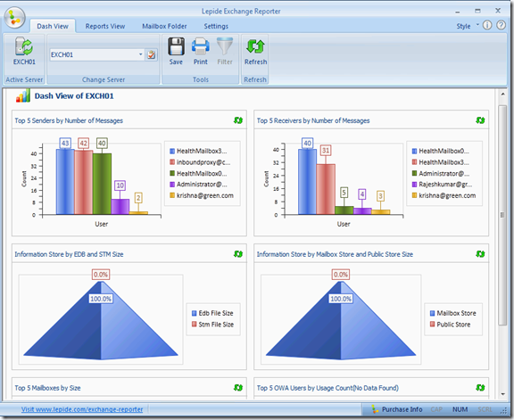The width and height of the screenshot is (514, 420).
Task: Open the help question mark icon
Action: 501,25
